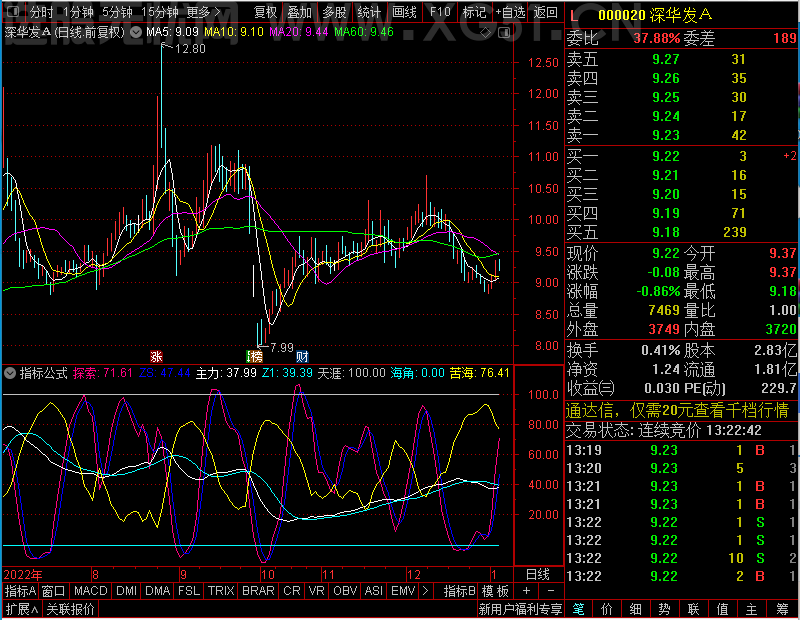The image size is (800, 620).
Task: Switch indicator to VR
Action: tap(316, 591)
